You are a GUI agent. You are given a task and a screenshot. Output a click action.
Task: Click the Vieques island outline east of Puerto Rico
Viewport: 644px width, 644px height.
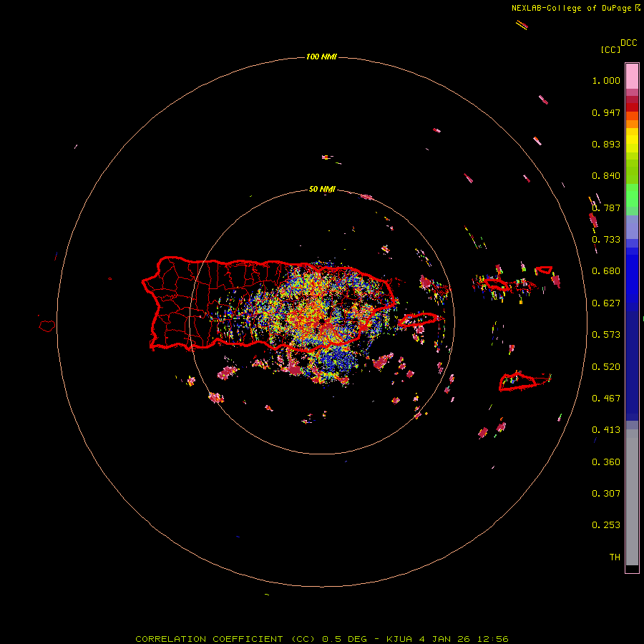tap(418, 320)
